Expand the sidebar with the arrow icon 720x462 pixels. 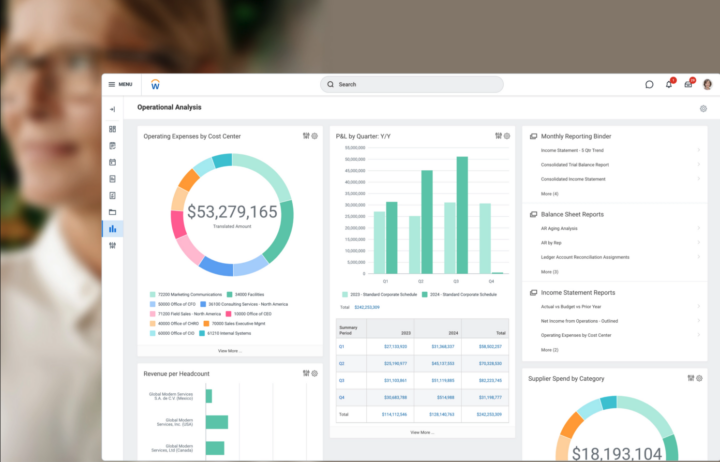(x=112, y=109)
